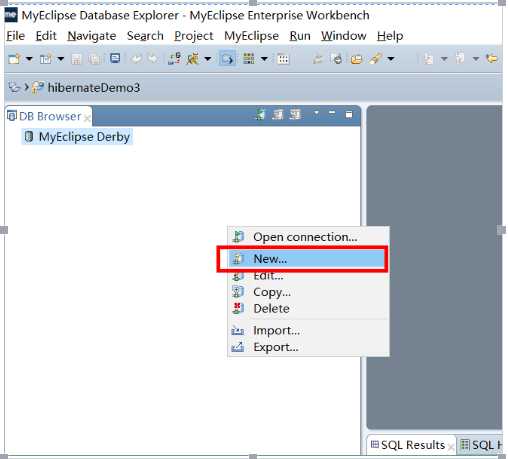The height and width of the screenshot is (459, 508).
Task: Click the dotted grid toolbar icon
Action: (x=283, y=59)
